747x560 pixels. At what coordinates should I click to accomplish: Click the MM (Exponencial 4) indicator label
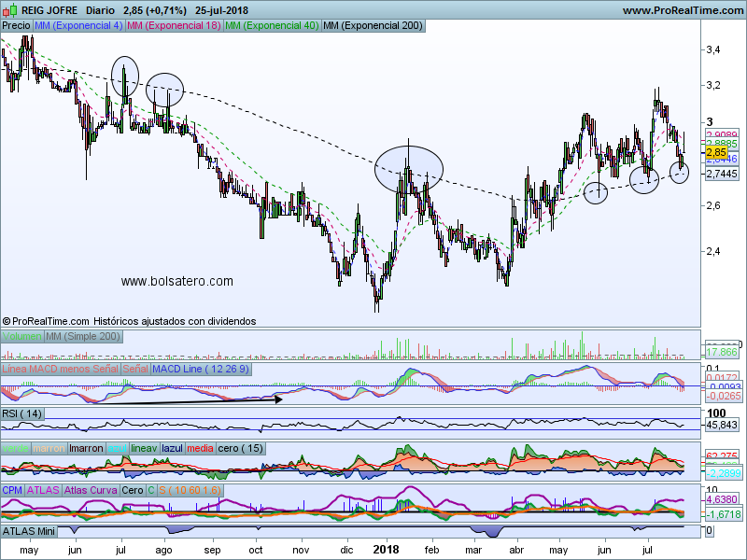pyautogui.click(x=78, y=26)
